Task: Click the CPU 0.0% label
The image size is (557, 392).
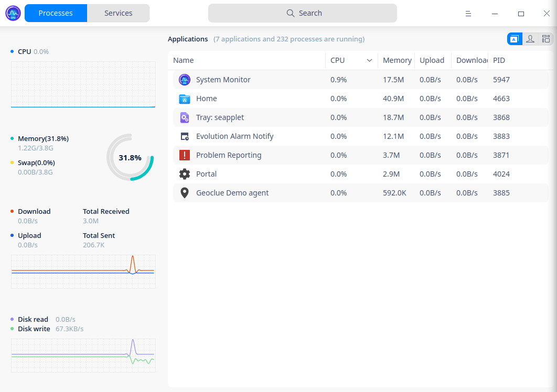Action: (33, 51)
